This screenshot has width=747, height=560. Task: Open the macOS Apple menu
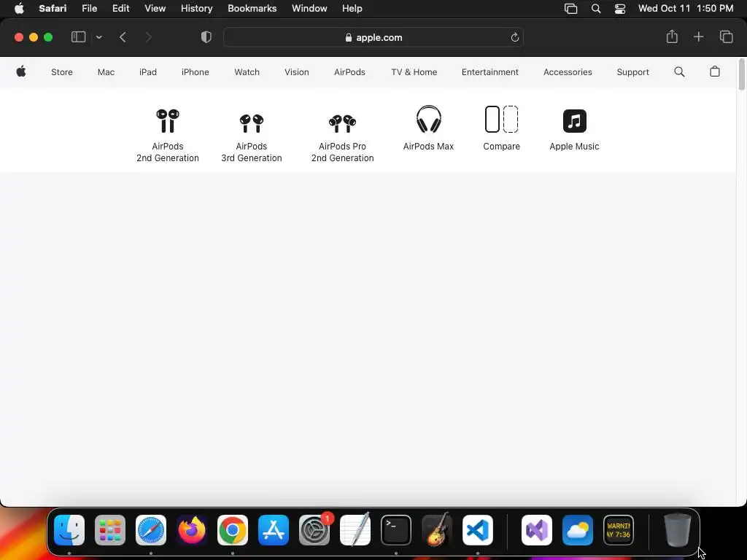coord(19,8)
